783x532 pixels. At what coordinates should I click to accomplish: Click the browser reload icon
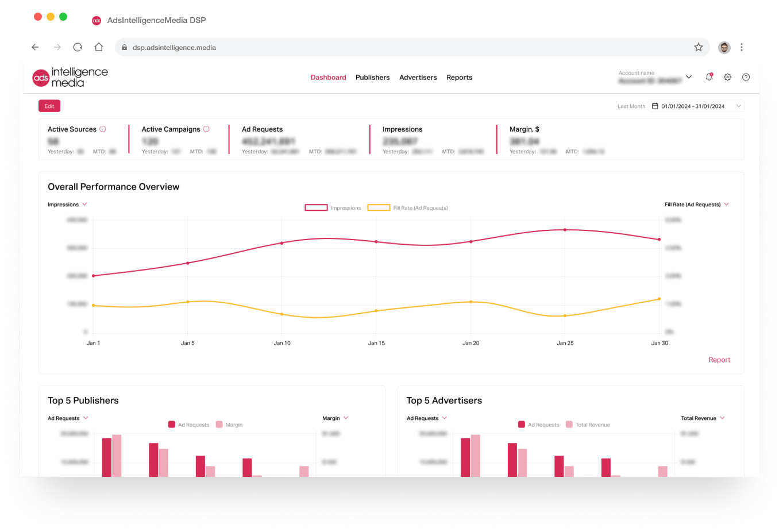pos(78,47)
